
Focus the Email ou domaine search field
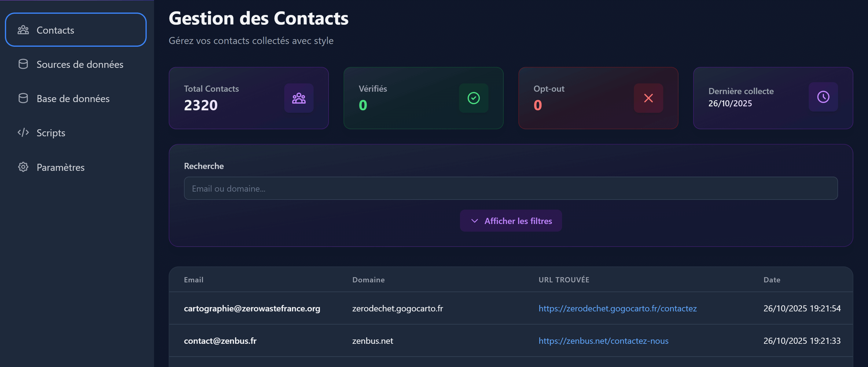point(511,188)
